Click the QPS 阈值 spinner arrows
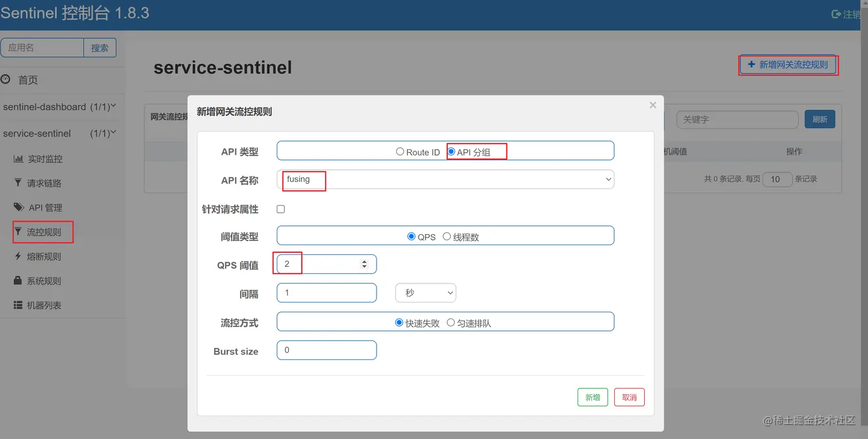This screenshot has height=439, width=868. [x=364, y=264]
